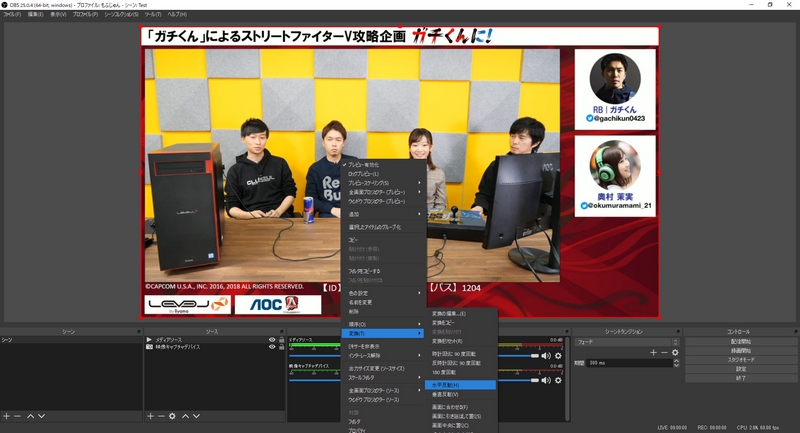The height and width of the screenshot is (433, 800).
Task: Undock the Scene Transitions panel corner icon
Action: tap(678, 332)
